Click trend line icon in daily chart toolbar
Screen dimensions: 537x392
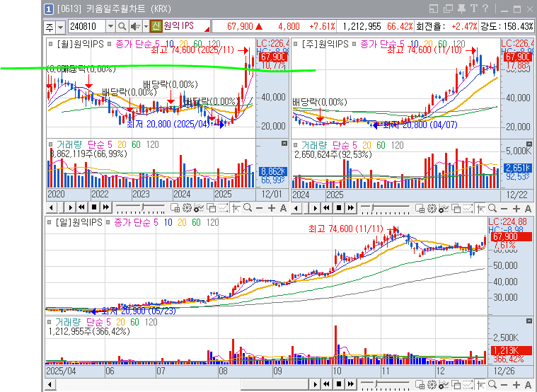[468, 384]
